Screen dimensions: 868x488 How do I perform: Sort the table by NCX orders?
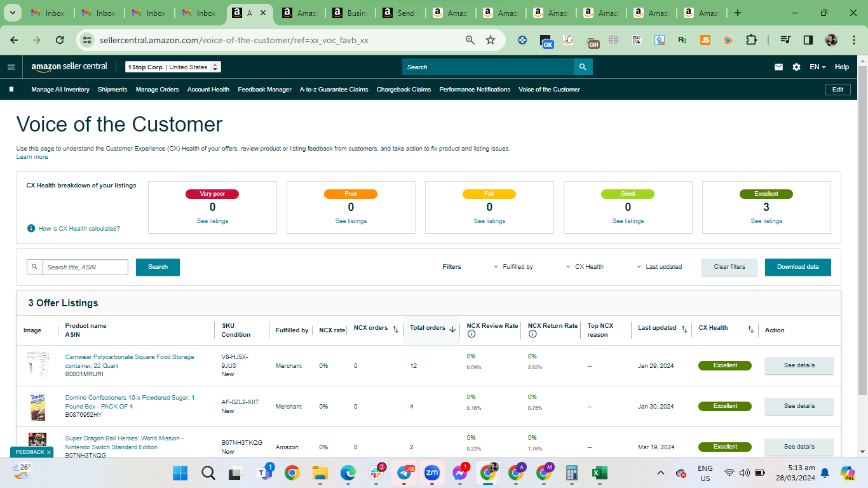pyautogui.click(x=395, y=329)
